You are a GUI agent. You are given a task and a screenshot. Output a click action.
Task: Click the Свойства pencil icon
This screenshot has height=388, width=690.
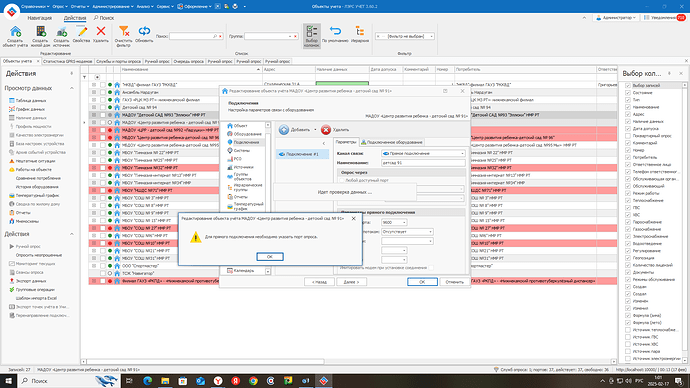(x=81, y=31)
